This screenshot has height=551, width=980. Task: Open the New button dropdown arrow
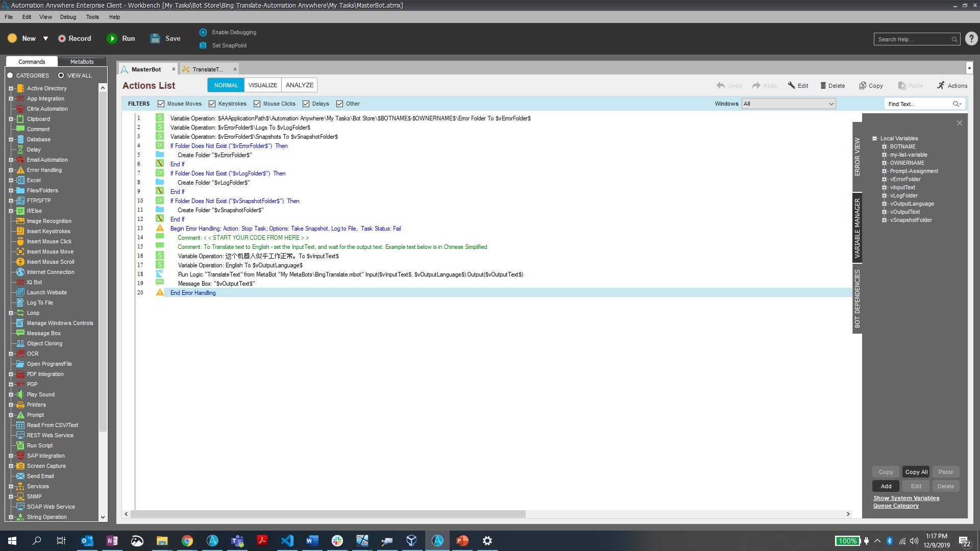(45, 39)
